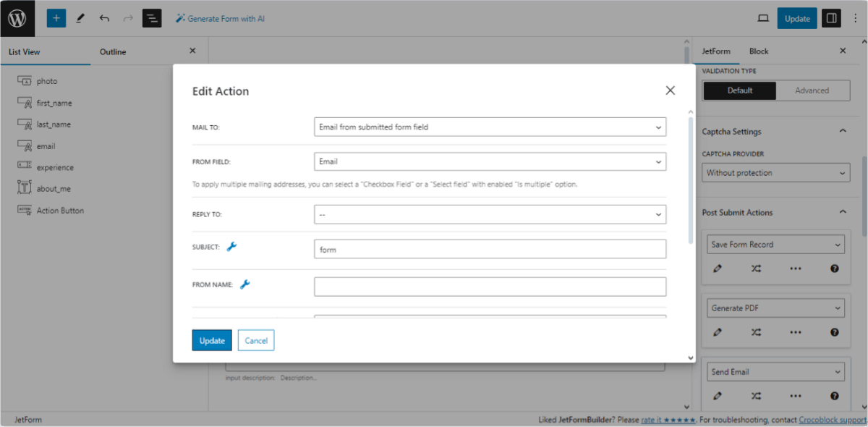Screen dimensions: 868x427
Task: Switch to the Outline tab
Action: (112, 51)
